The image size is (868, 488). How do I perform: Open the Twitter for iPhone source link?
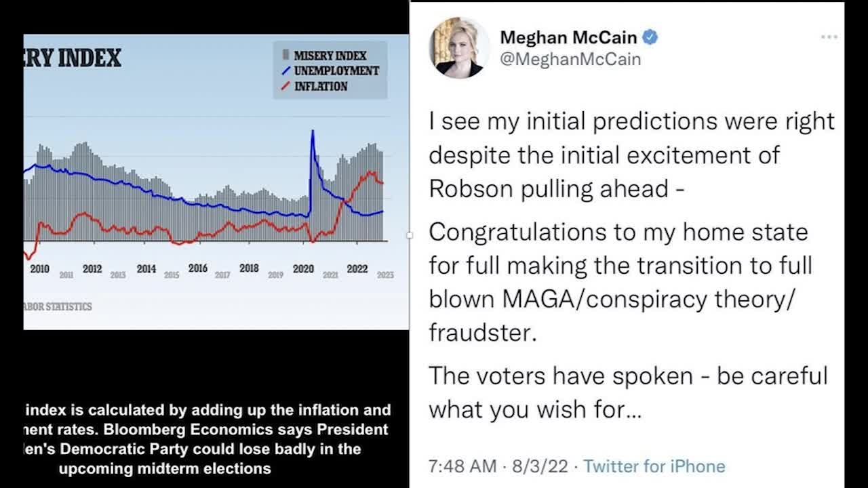tap(654, 466)
